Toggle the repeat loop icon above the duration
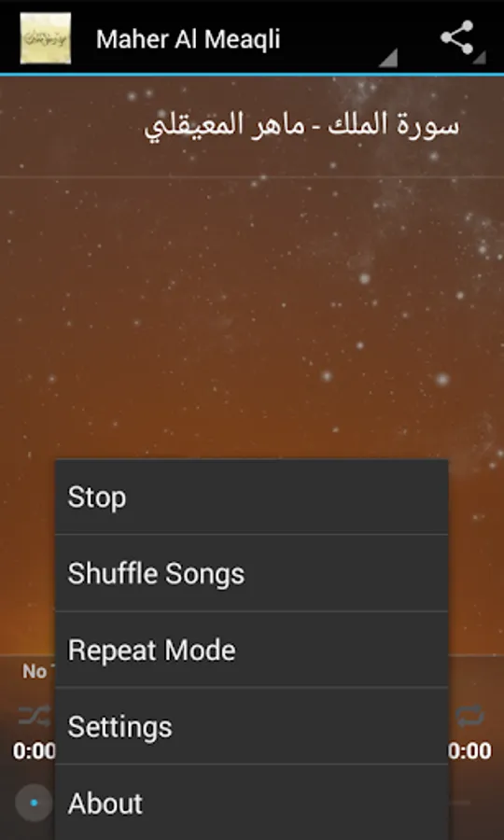The image size is (504, 840). point(470,716)
